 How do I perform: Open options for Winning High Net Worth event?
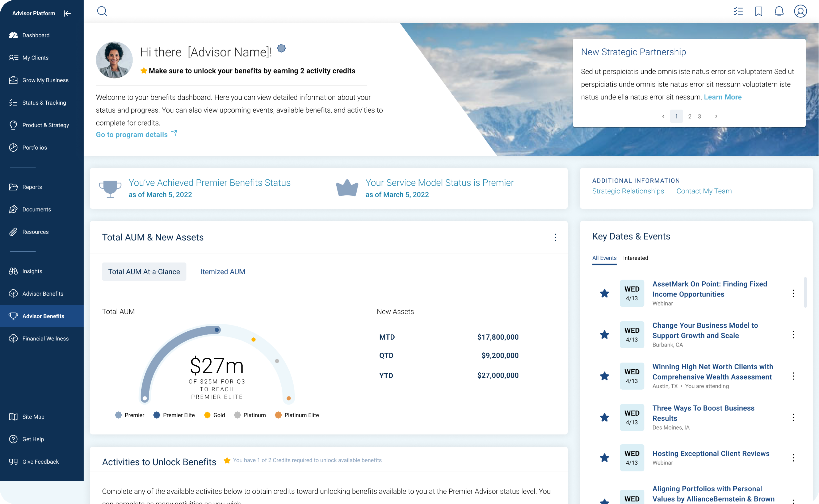(x=793, y=376)
